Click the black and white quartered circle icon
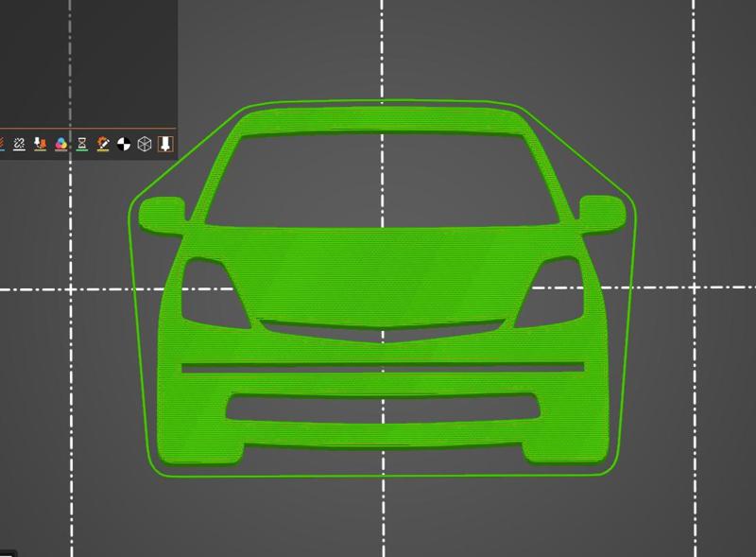 pyautogui.click(x=124, y=144)
